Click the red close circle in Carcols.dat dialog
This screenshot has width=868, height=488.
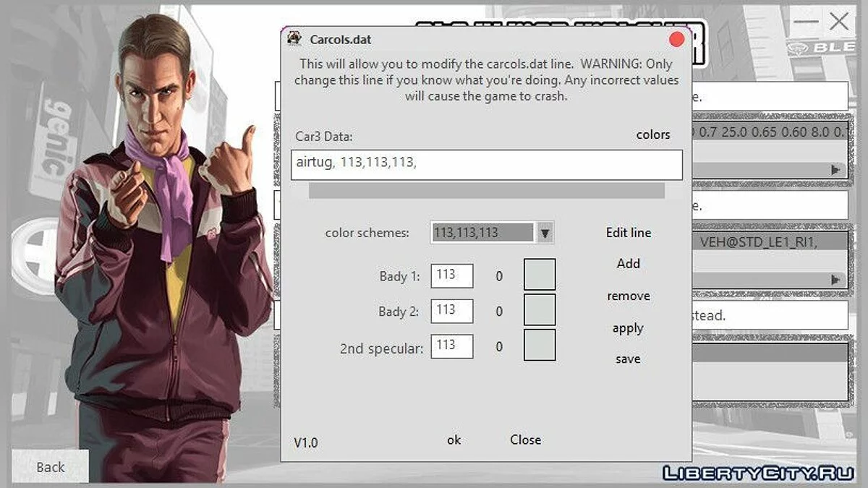[676, 39]
